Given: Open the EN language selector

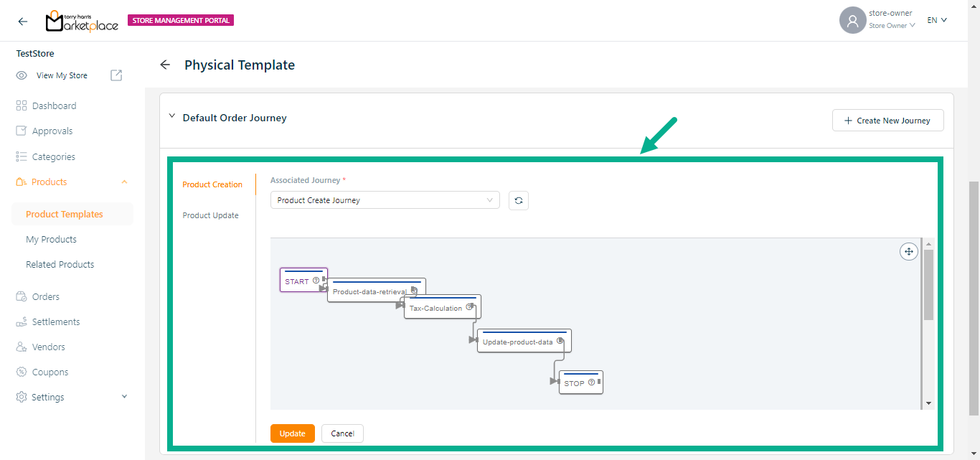Looking at the screenshot, I should (937, 20).
